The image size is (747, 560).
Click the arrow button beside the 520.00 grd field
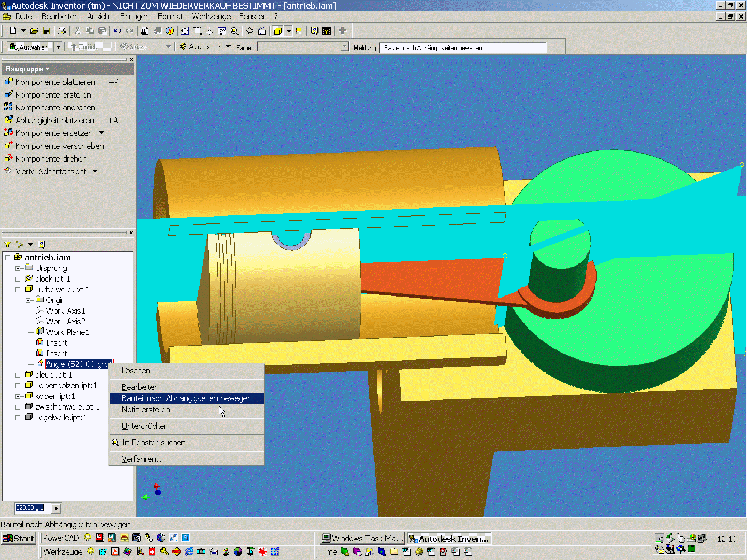click(57, 508)
